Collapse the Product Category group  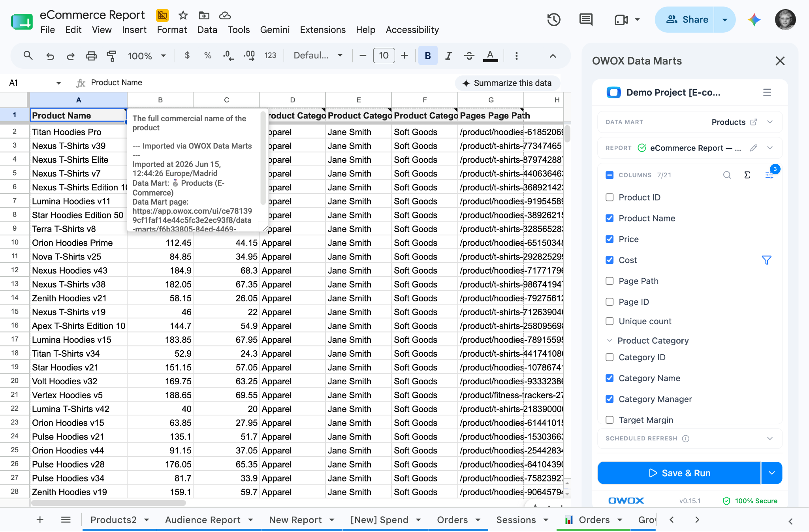pyautogui.click(x=610, y=340)
